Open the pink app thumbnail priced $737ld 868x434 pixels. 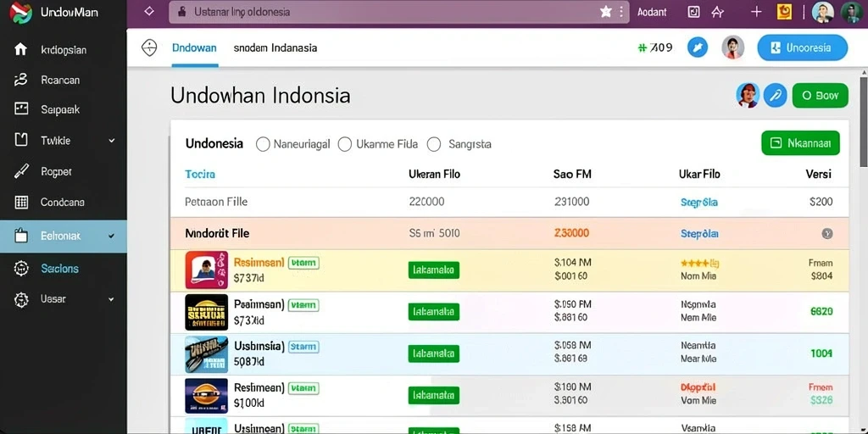(x=206, y=270)
